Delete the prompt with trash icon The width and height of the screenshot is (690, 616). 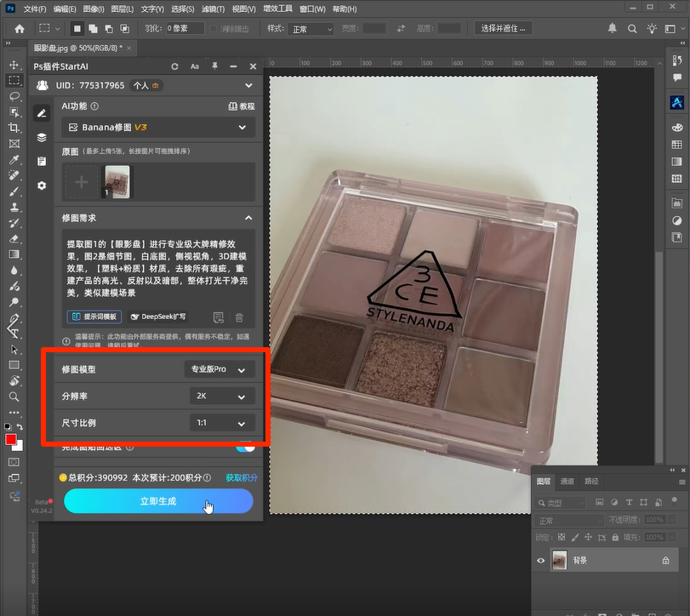click(239, 317)
